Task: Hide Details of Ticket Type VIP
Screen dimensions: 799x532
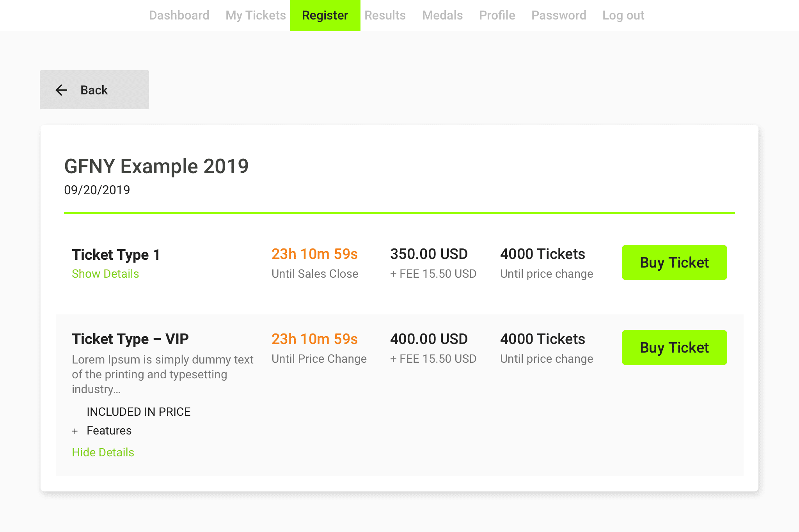Action: pos(103,452)
